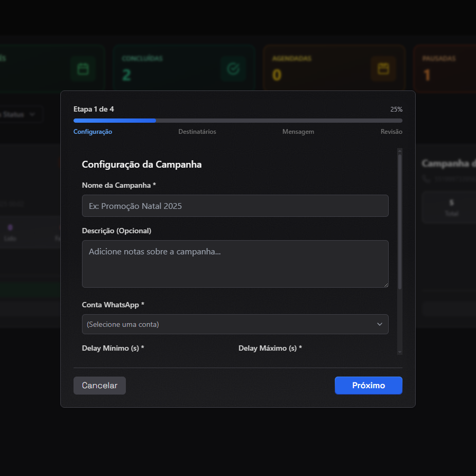Focus the Nome da Campanha input field
Image resolution: width=476 pixels, height=476 pixels.
235,206
